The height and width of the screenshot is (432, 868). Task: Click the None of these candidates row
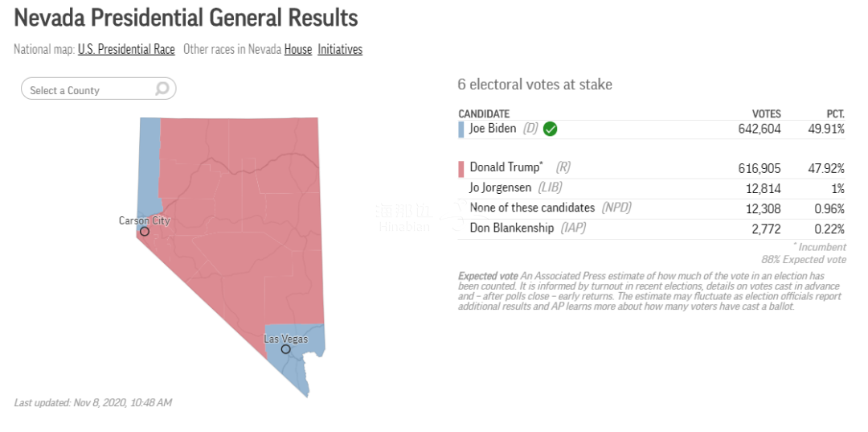point(652,209)
